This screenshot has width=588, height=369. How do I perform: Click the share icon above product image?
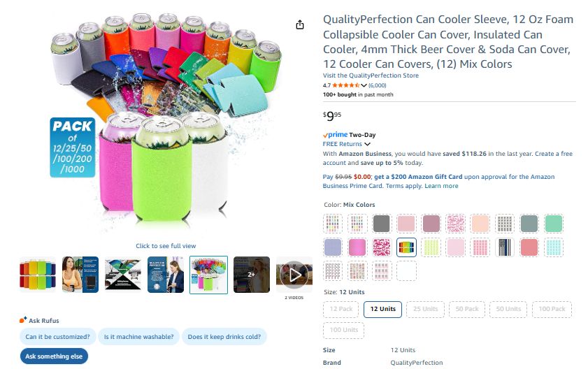click(300, 25)
